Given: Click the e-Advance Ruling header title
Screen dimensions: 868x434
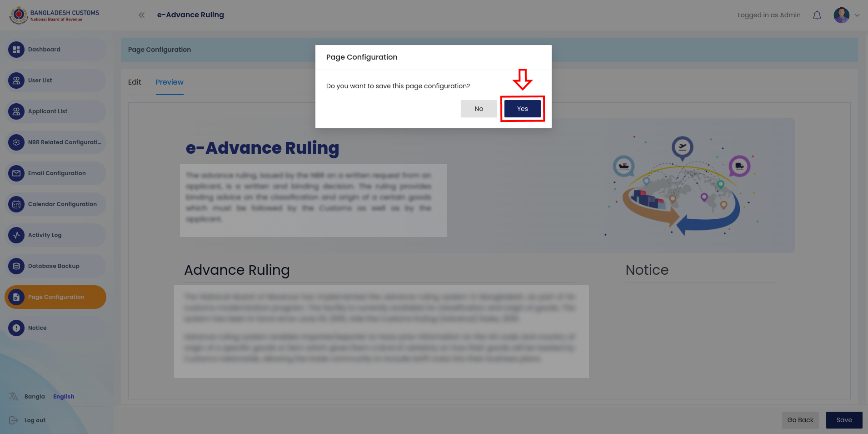Looking at the screenshot, I should coord(190,15).
